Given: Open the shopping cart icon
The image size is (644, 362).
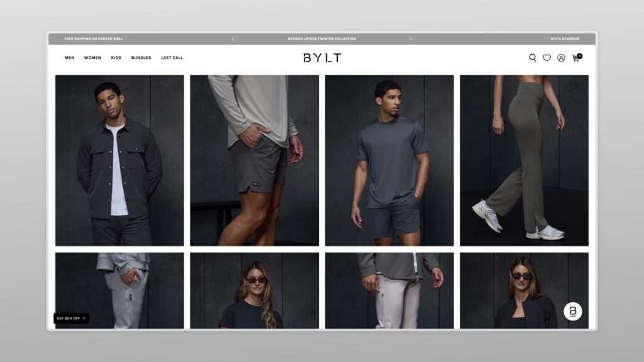Looking at the screenshot, I should pos(576,57).
